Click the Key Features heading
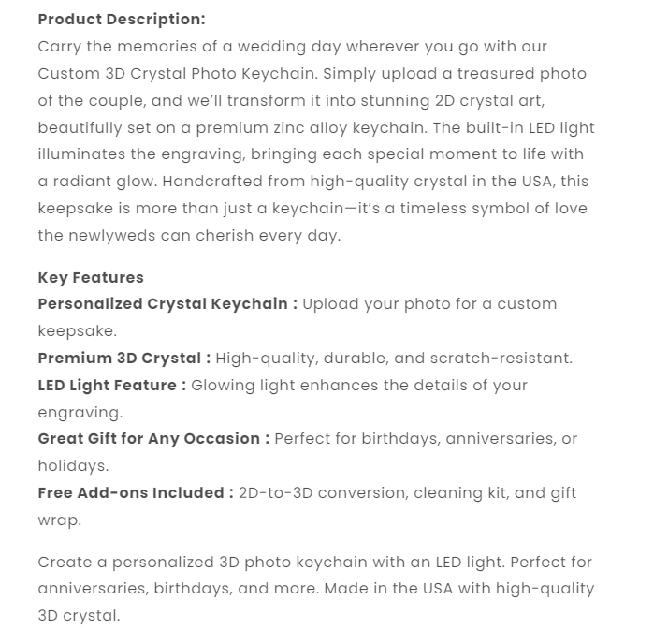This screenshot has width=668, height=644. pyautogui.click(x=91, y=278)
